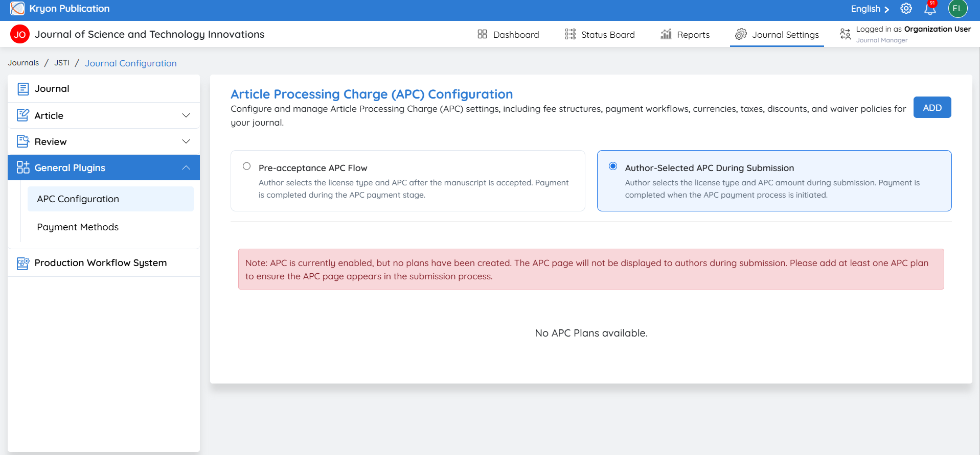This screenshot has width=980, height=455.
Task: Click the Journal Settings gear icon
Action: pyautogui.click(x=741, y=34)
